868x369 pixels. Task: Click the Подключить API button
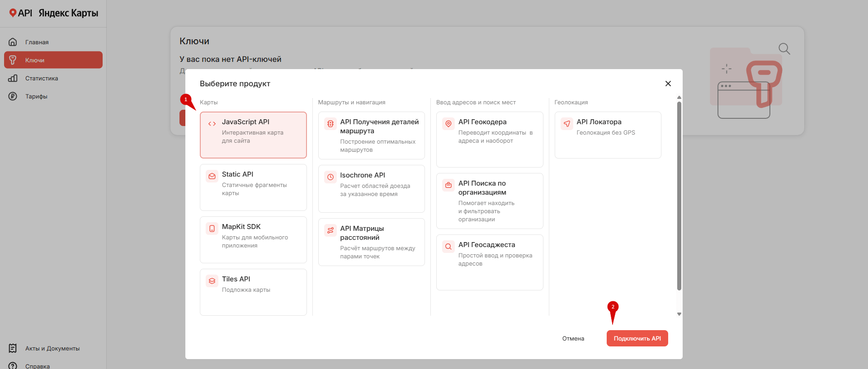tap(637, 338)
